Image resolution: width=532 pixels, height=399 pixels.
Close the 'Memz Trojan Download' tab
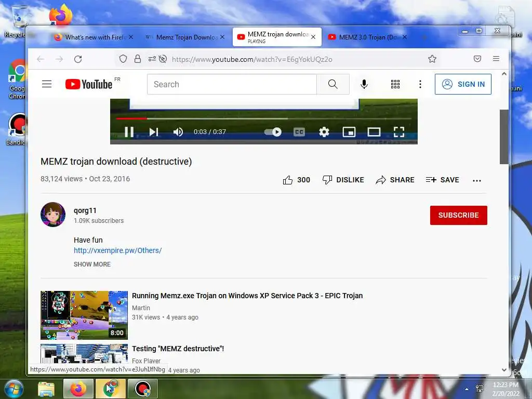click(x=222, y=37)
